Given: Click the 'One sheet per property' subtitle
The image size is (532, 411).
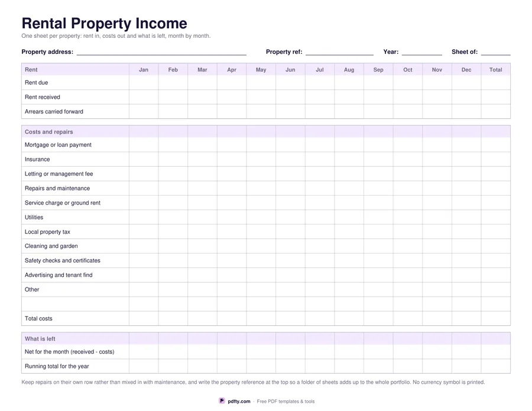Looking at the screenshot, I should (116, 36).
